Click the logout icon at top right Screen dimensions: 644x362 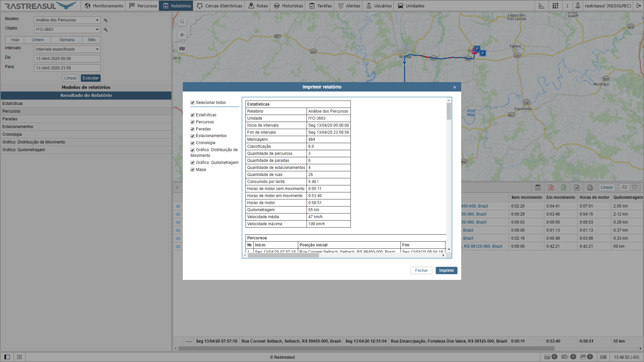(639, 6)
